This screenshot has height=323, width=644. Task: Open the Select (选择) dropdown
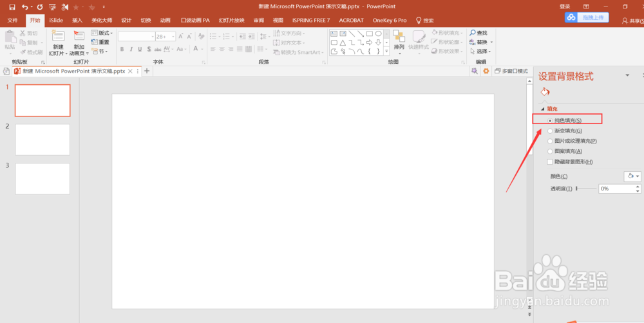tap(481, 51)
